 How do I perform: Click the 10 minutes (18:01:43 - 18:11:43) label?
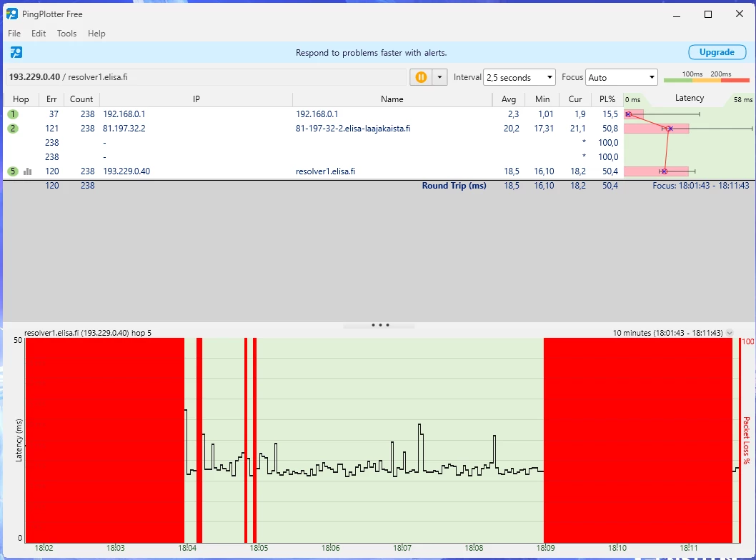(x=668, y=333)
